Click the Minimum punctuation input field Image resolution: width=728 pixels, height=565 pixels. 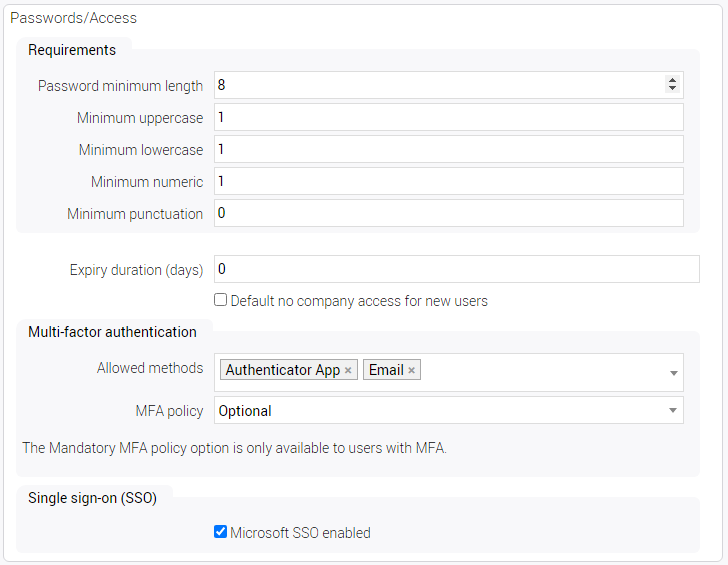pyautogui.click(x=449, y=214)
